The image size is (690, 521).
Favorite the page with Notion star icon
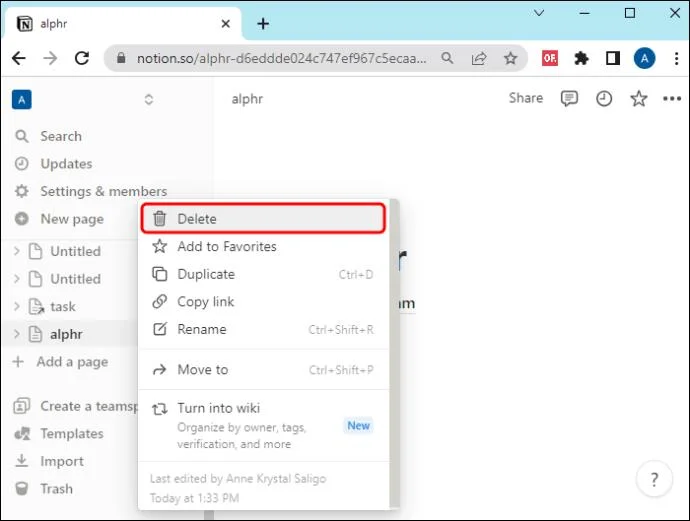pos(639,98)
